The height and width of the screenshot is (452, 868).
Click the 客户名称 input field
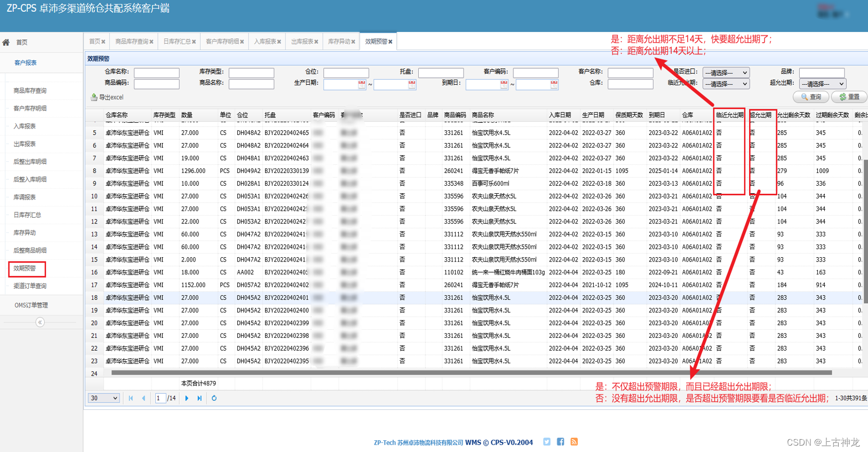pyautogui.click(x=630, y=73)
